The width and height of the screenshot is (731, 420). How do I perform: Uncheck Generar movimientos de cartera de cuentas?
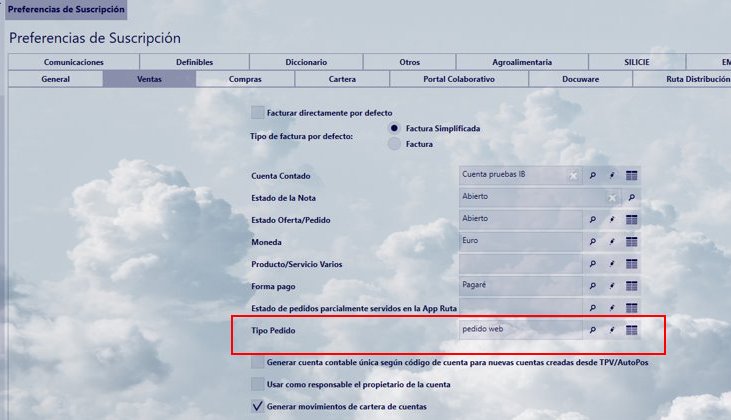258,407
